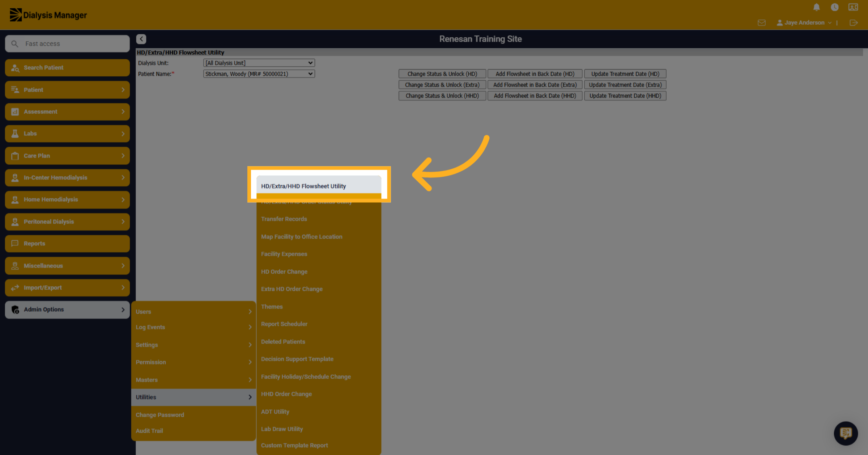Click the Search Patient icon
Image resolution: width=868 pixels, height=455 pixels.
(15, 68)
